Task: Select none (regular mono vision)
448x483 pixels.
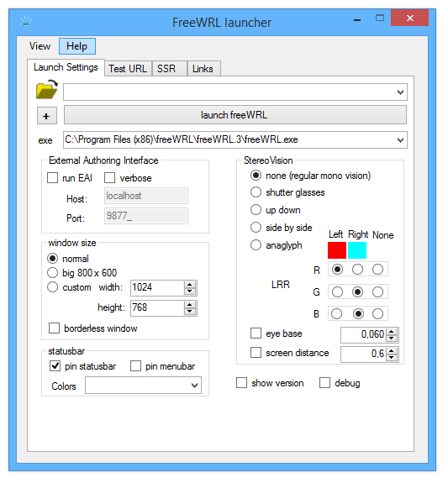Action: tap(256, 176)
